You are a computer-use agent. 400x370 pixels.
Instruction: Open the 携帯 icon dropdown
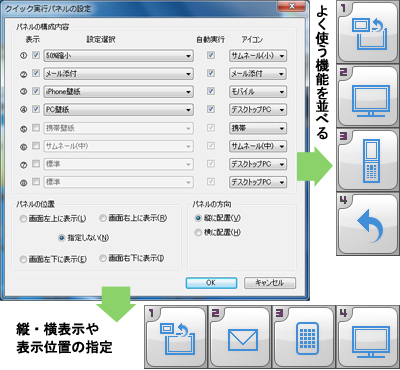(x=258, y=128)
